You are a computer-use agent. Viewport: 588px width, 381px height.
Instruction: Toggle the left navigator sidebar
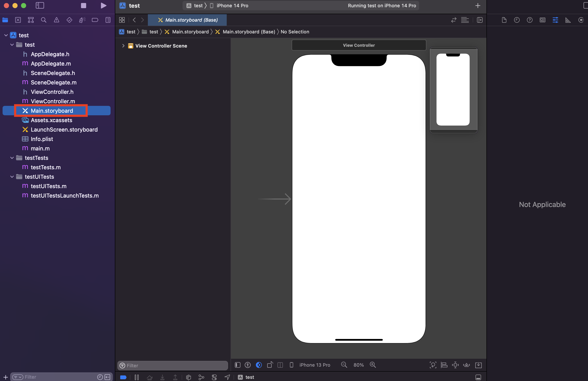point(40,5)
